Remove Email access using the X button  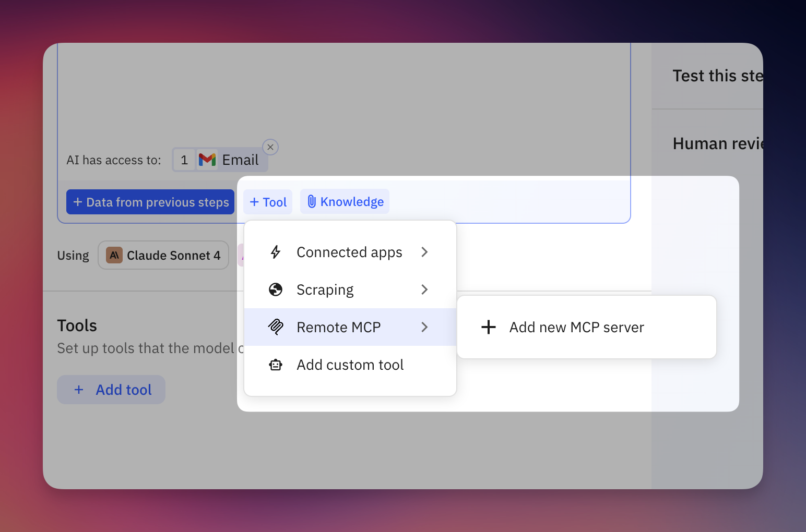point(270,147)
